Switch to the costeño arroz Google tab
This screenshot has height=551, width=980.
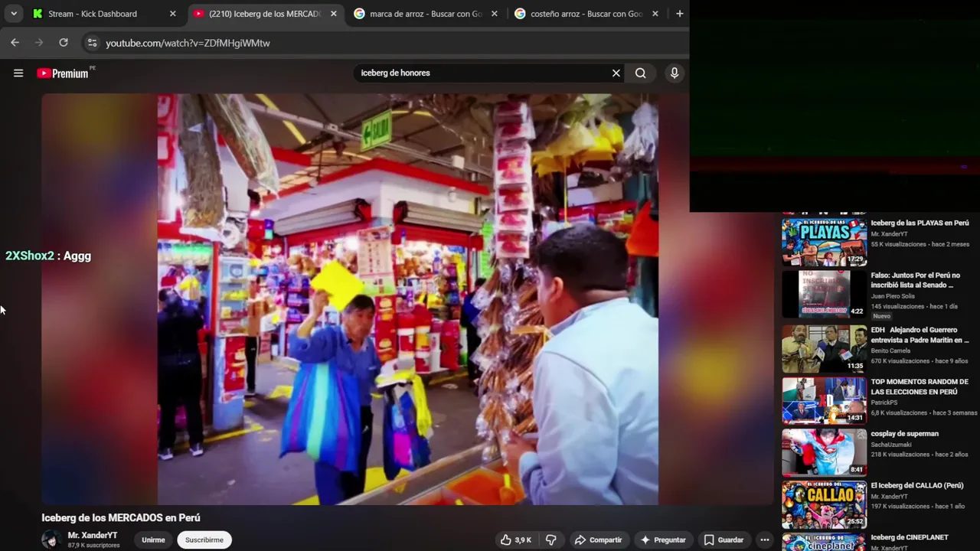pyautogui.click(x=586, y=14)
